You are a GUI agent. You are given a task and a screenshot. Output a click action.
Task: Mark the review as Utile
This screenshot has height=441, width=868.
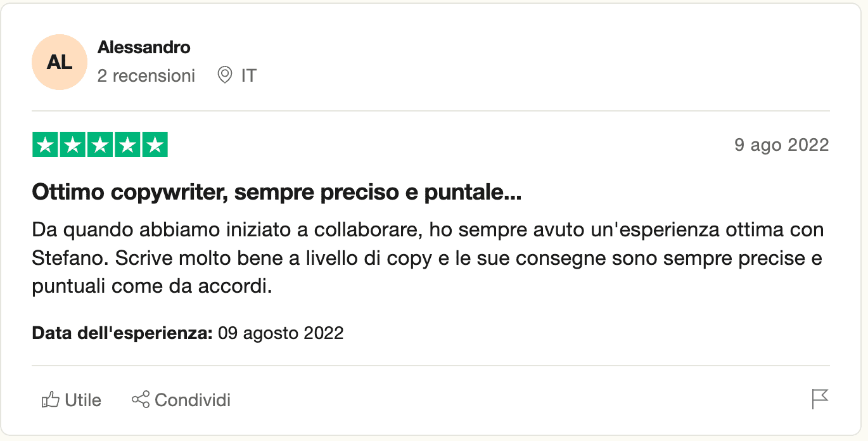tap(71, 400)
